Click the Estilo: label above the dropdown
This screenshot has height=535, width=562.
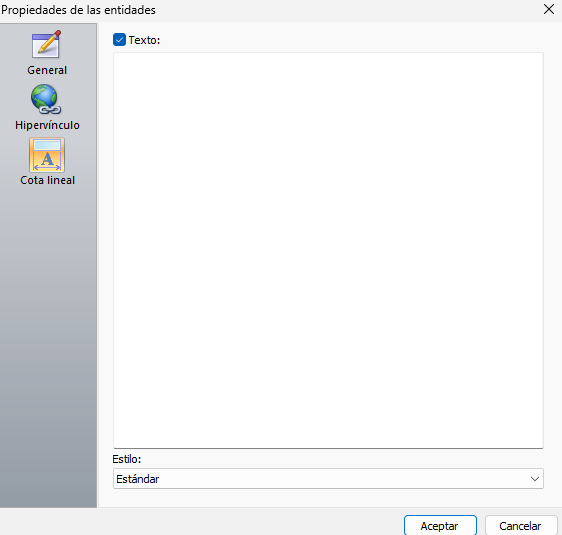[127, 459]
